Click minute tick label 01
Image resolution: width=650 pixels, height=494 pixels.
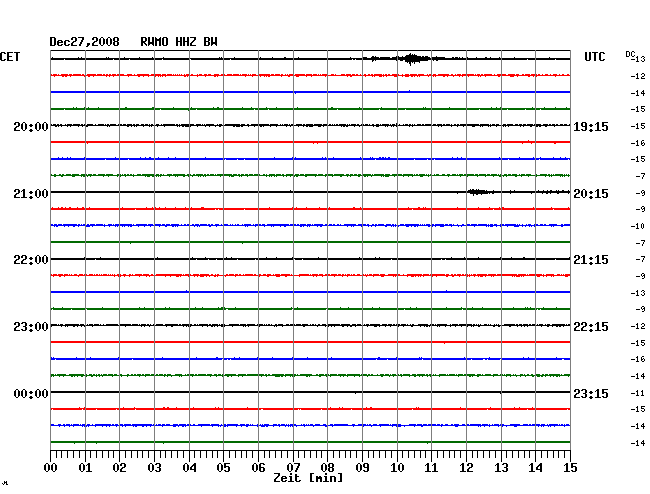pyautogui.click(x=85, y=468)
